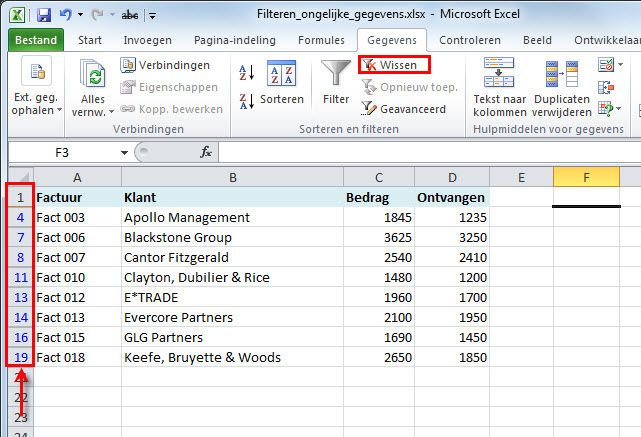Open the Ontwikkelaars tab
Image resolution: width=641 pixels, height=437 pixels.
click(607, 40)
